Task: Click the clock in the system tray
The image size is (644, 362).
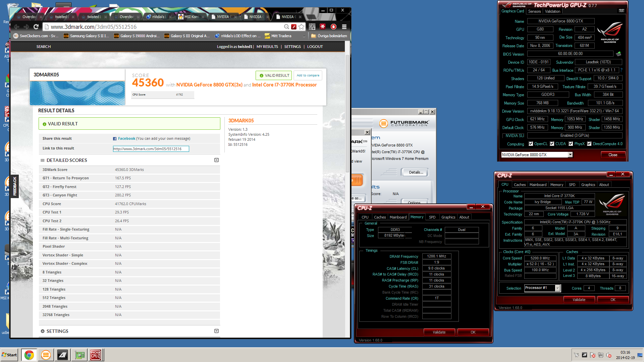Action: tap(625, 355)
